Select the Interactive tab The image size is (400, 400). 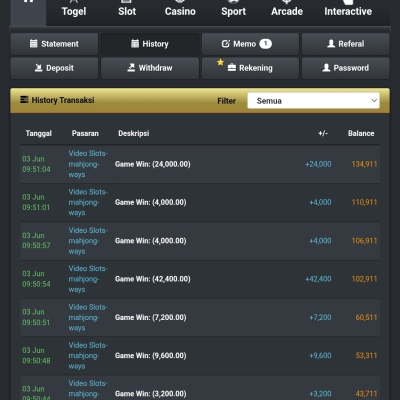click(x=348, y=10)
